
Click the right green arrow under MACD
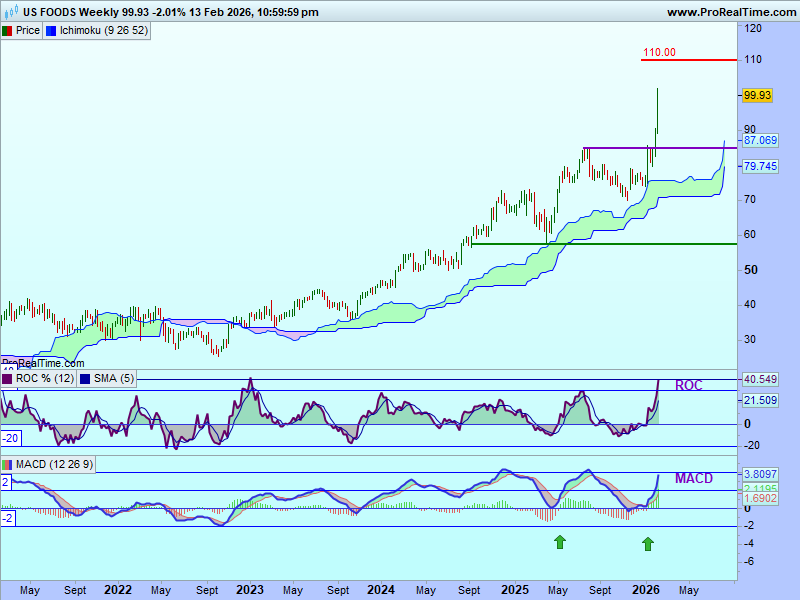(x=647, y=543)
